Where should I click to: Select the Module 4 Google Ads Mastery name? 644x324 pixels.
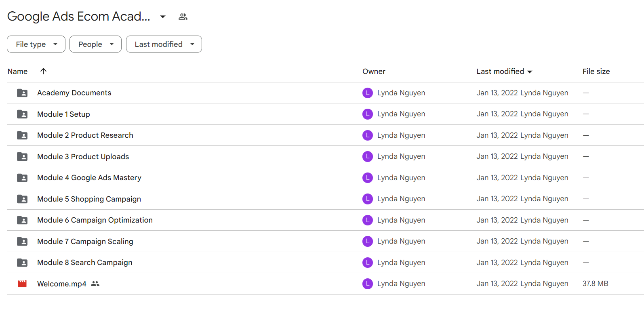[89, 178]
